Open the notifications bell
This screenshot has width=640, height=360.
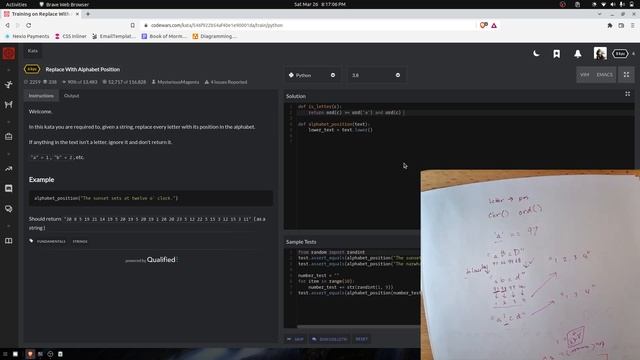(578, 54)
